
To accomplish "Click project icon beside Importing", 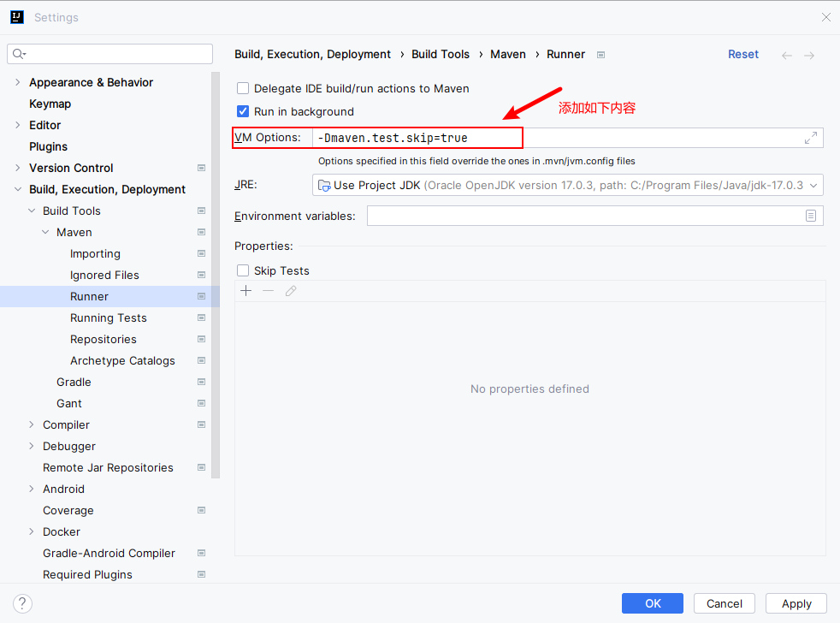I will pos(201,253).
